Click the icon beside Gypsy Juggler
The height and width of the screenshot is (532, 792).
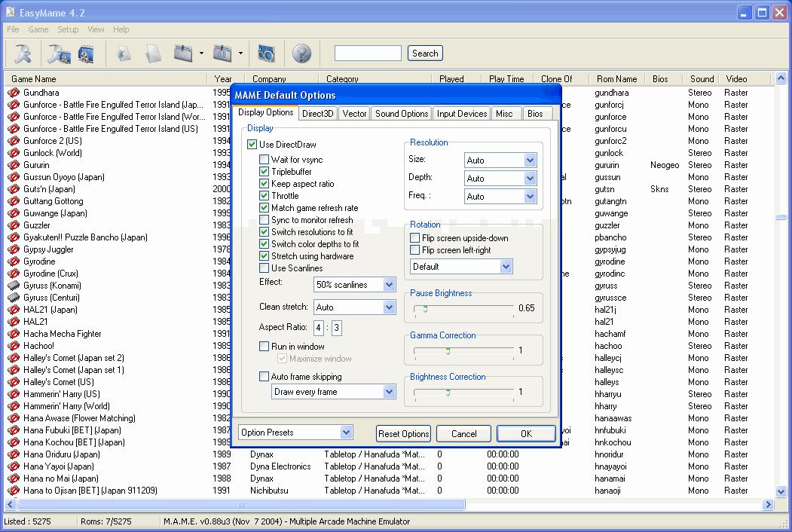coord(14,249)
